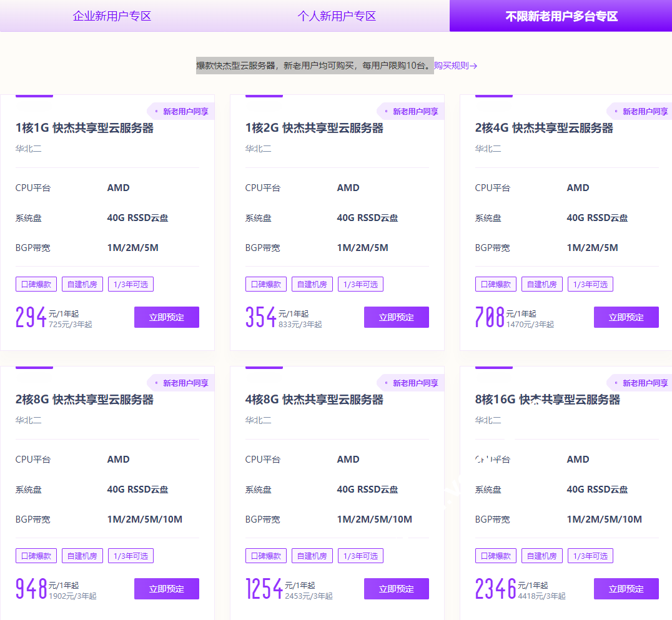The height and width of the screenshot is (620, 672).
Task: Click 立即预定 for the 1核1G server
Action: (x=166, y=317)
